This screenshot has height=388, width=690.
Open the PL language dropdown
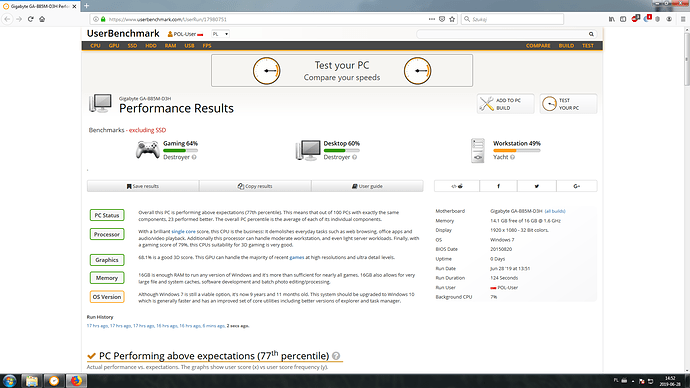click(x=220, y=34)
